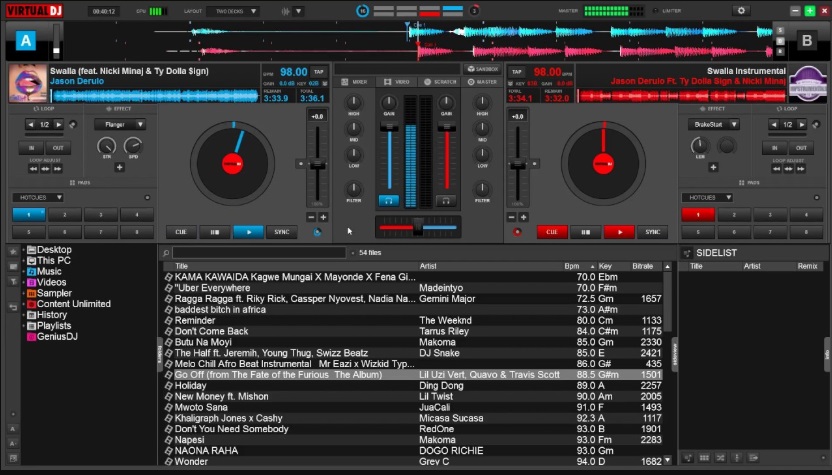This screenshot has width=832, height=475.
Task: Sort the track list by Bpm column
Action: pos(571,266)
